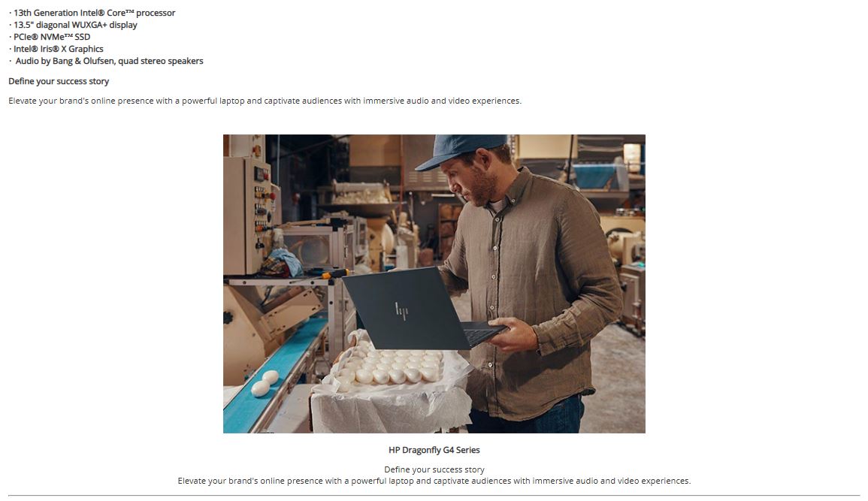868x501 pixels.
Task: Click the Elevate your brand's paragraph above the photo
Action: click(x=265, y=101)
